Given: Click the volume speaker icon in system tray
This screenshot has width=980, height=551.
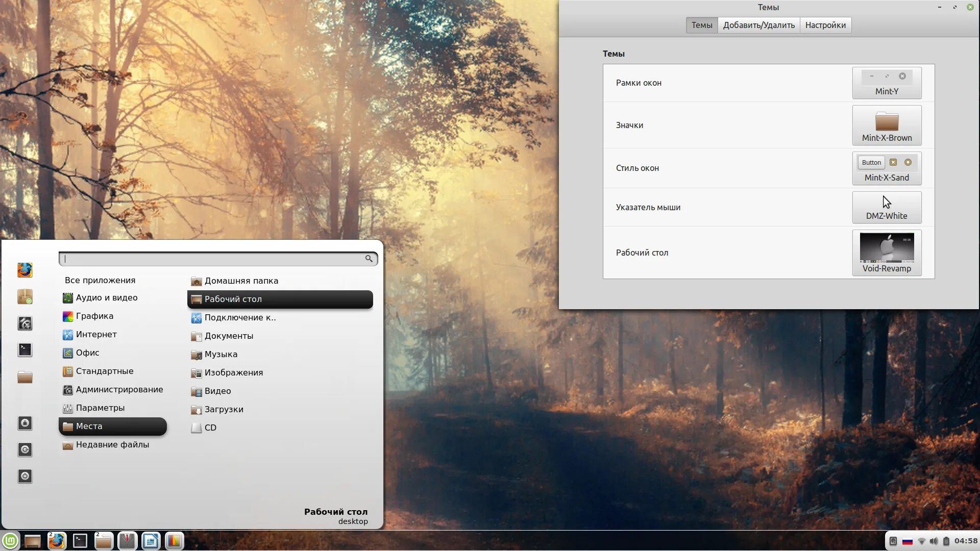Looking at the screenshot, I should click(x=934, y=541).
